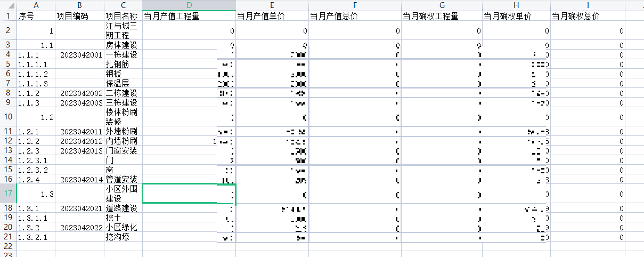Select the column G header
The image size is (644, 257).
click(442, 5)
